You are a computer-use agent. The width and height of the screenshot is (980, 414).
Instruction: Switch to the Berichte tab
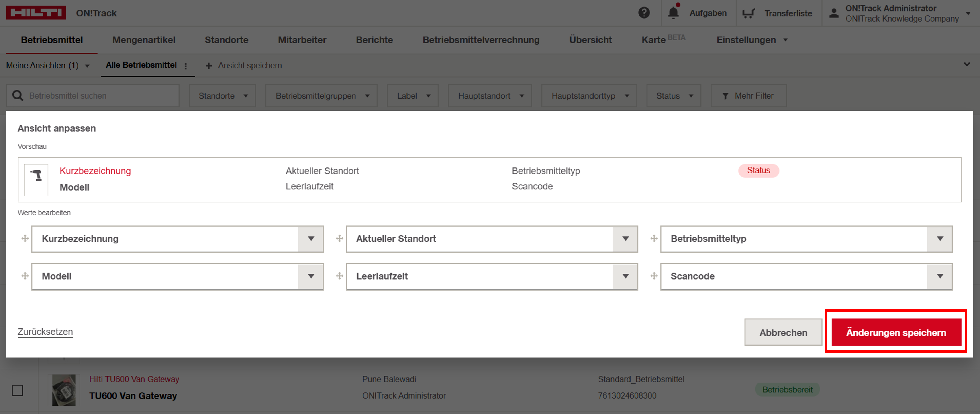[374, 40]
